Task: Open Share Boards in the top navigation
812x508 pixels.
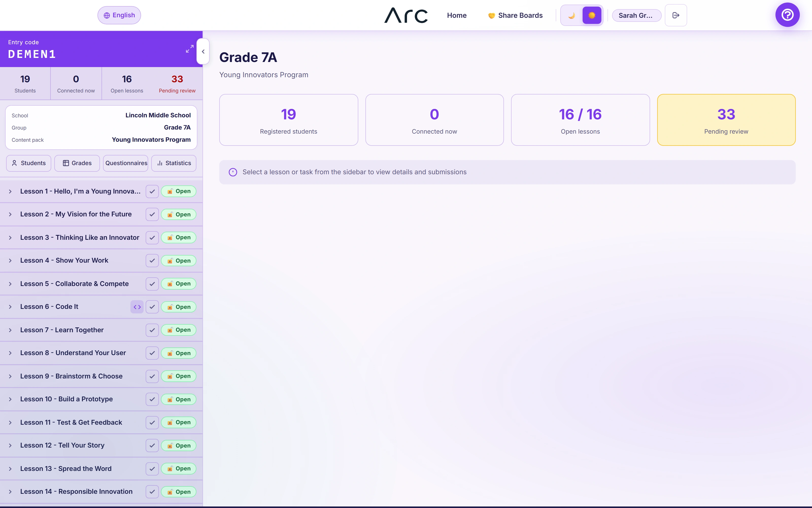Action: point(515,15)
